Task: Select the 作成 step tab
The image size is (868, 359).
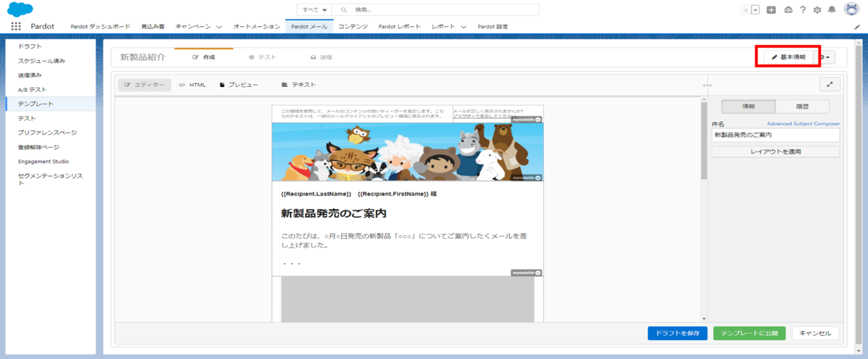Action: click(204, 56)
